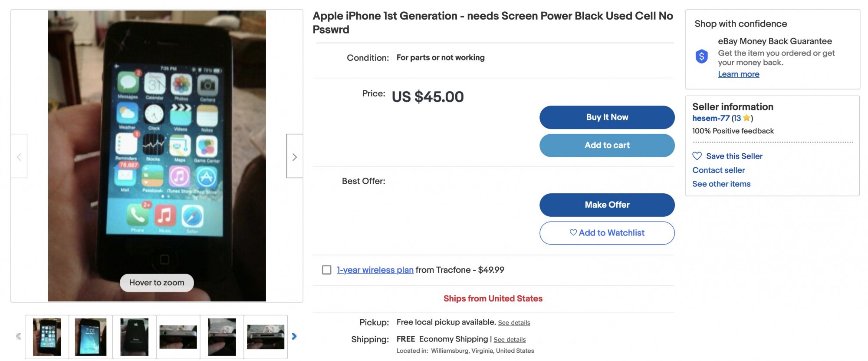Open the 1-year wireless plan link
The image size is (868, 361).
(375, 270)
